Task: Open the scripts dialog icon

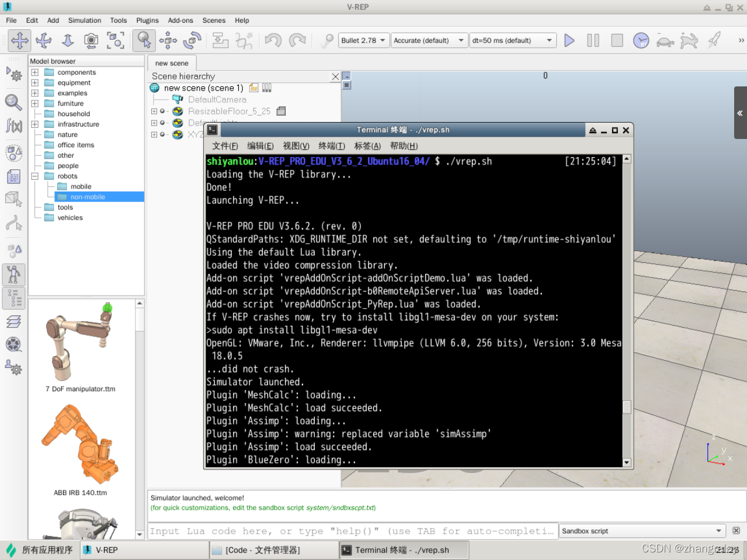Action: (14, 176)
